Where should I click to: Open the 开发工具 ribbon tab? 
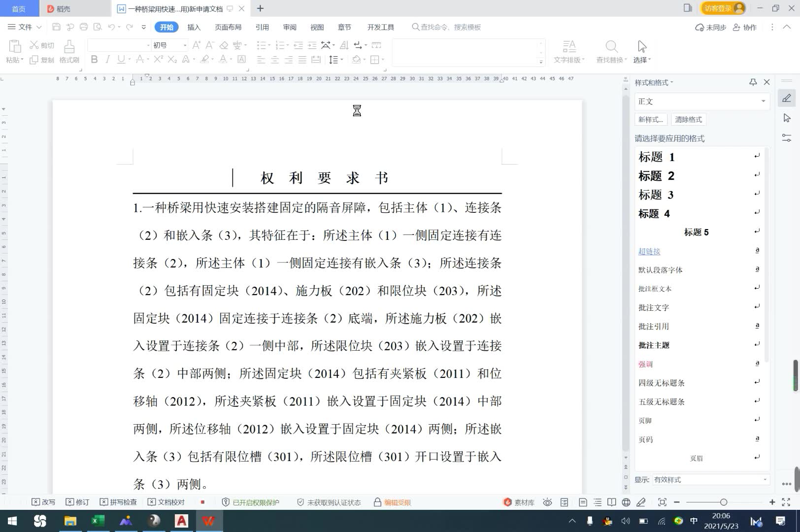click(x=380, y=27)
